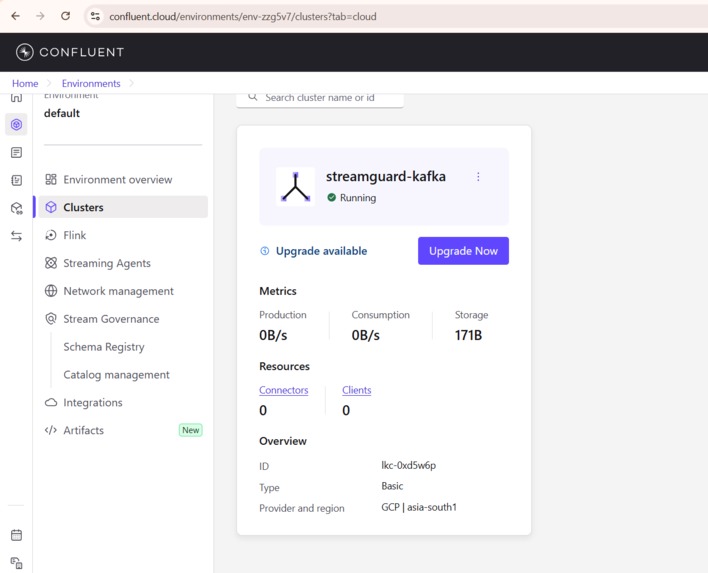Open Network management in sidebar
This screenshot has height=573, width=708.
point(123,291)
